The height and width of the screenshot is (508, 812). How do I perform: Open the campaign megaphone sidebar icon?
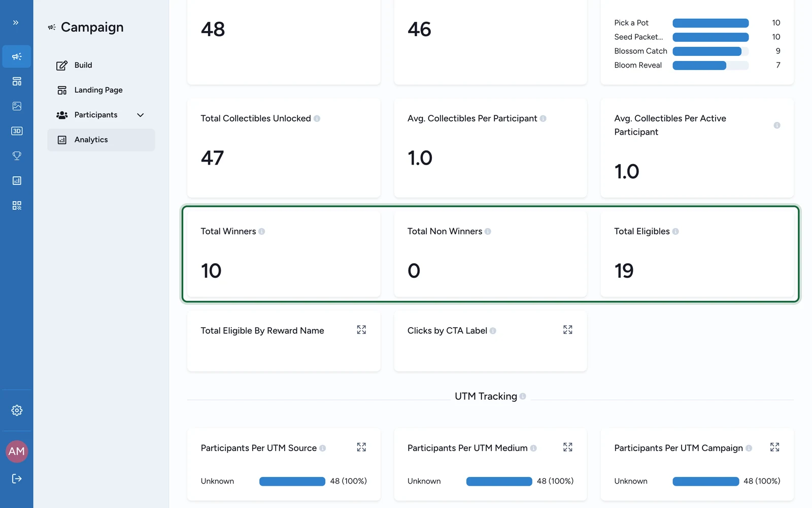pos(17,56)
